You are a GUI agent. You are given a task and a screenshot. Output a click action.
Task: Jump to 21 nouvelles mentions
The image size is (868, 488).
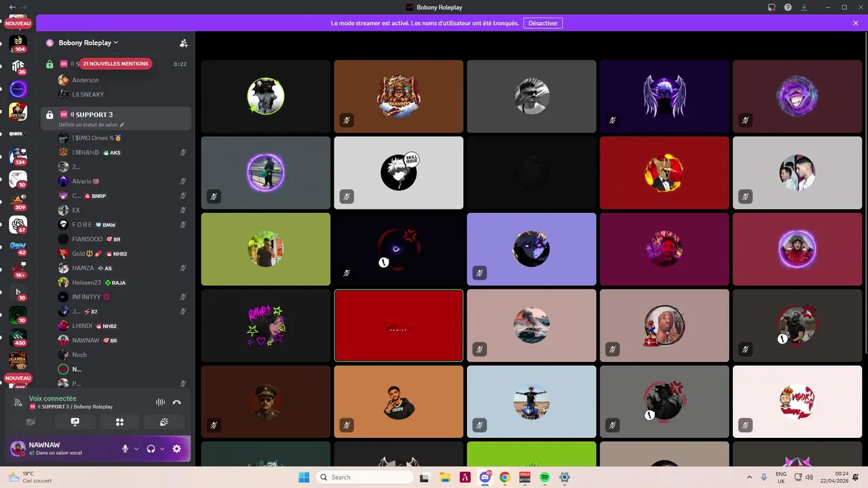(x=115, y=64)
